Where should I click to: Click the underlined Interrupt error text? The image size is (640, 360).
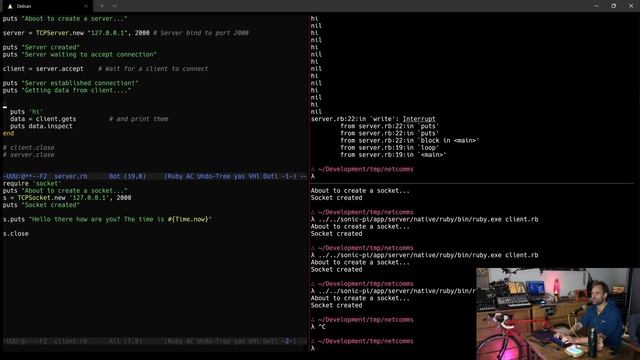point(419,119)
